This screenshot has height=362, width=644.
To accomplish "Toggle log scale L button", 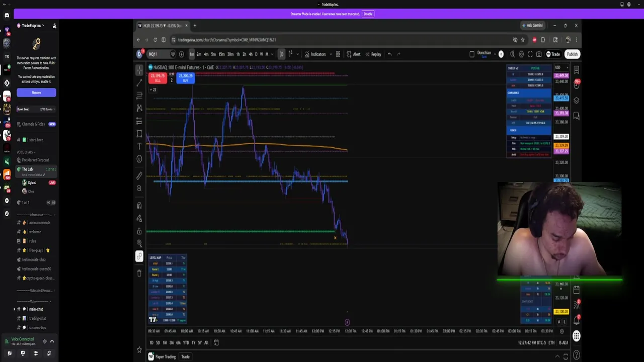I will coord(565,322).
